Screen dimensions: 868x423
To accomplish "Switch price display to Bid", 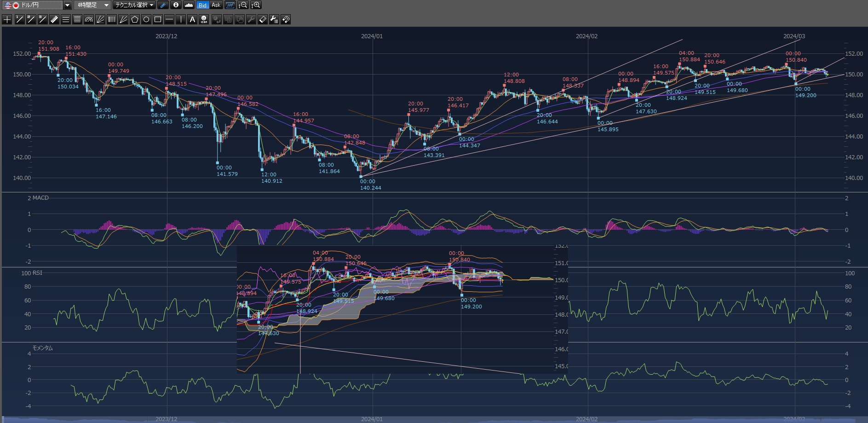I will [x=202, y=5].
